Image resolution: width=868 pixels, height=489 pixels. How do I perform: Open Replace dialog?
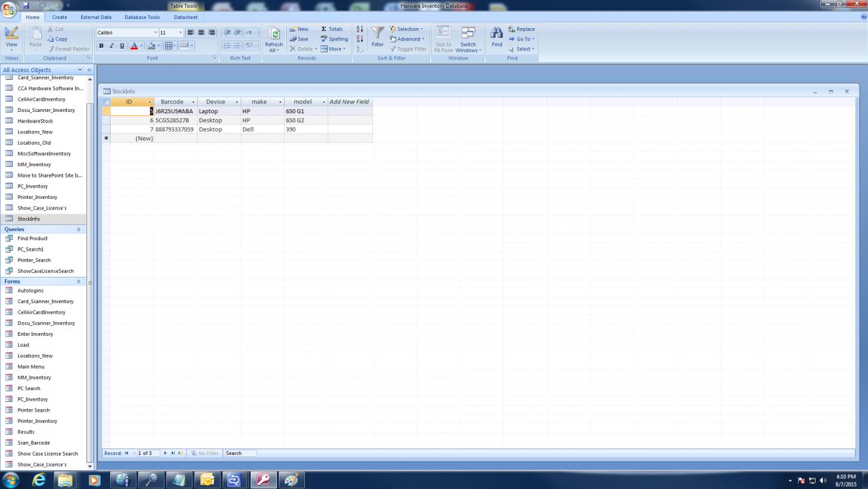click(x=522, y=29)
